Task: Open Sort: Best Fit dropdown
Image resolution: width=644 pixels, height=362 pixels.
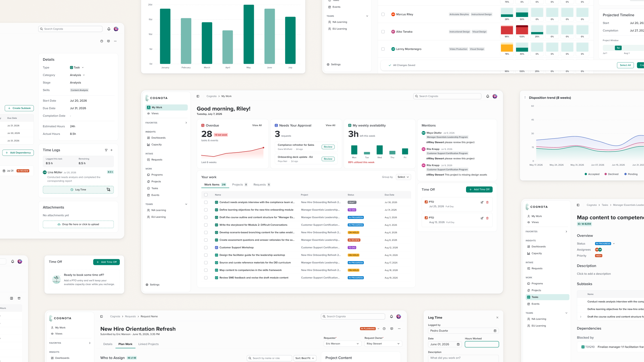Action: pos(305,358)
